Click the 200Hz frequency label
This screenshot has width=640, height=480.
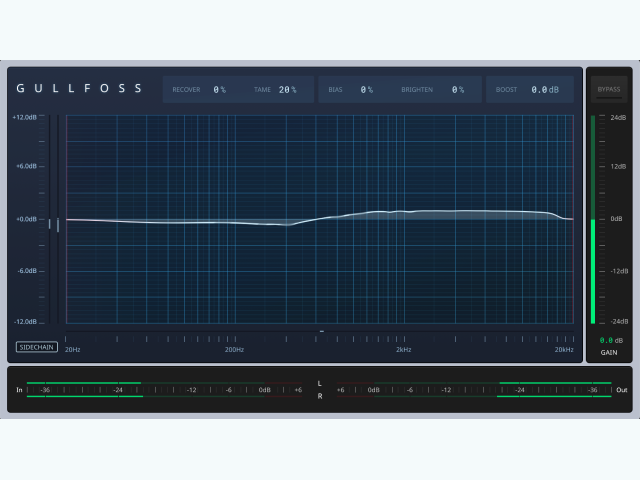tap(234, 350)
